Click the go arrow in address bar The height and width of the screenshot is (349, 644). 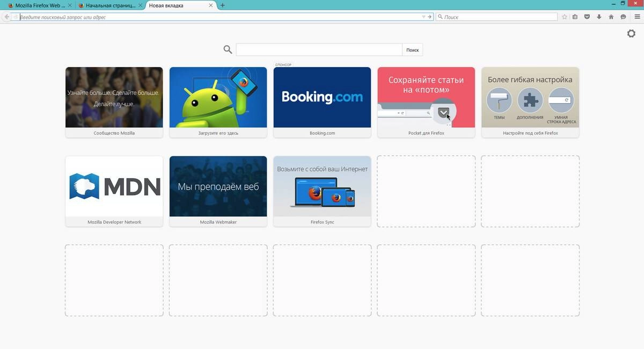(429, 17)
